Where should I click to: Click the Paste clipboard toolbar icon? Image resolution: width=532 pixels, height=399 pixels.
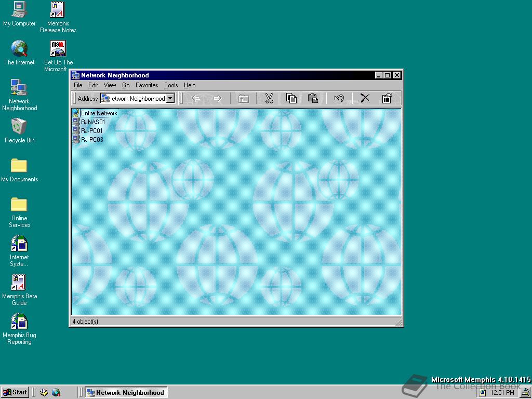pyautogui.click(x=313, y=98)
